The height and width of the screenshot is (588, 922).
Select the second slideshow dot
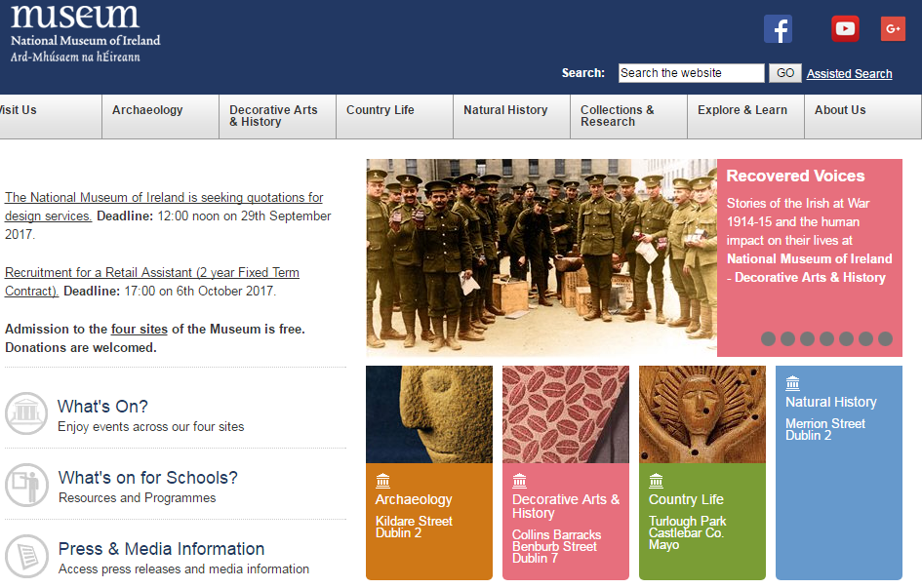tap(787, 338)
